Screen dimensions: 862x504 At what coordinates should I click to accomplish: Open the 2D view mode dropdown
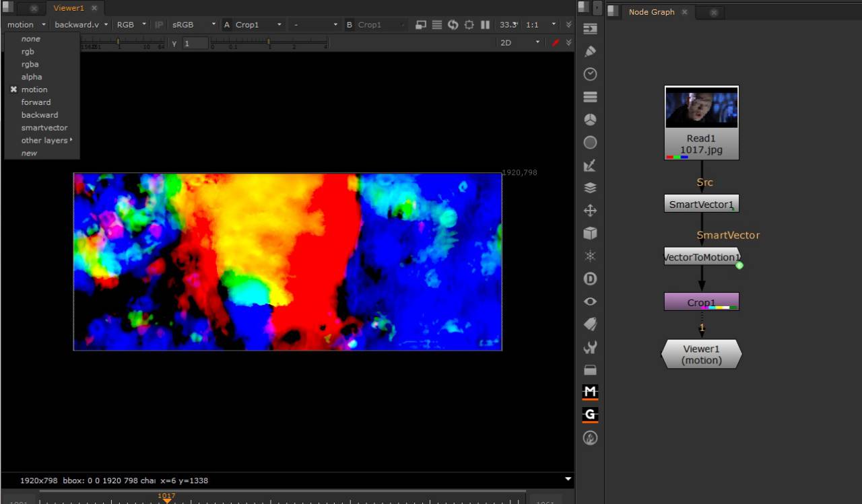[519, 42]
